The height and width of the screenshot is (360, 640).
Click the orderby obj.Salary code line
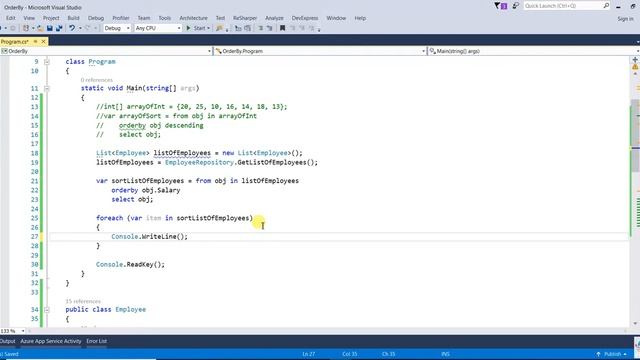click(146, 190)
